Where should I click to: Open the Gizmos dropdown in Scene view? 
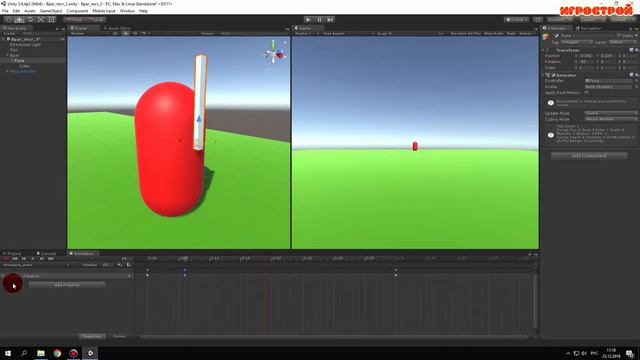(208, 33)
